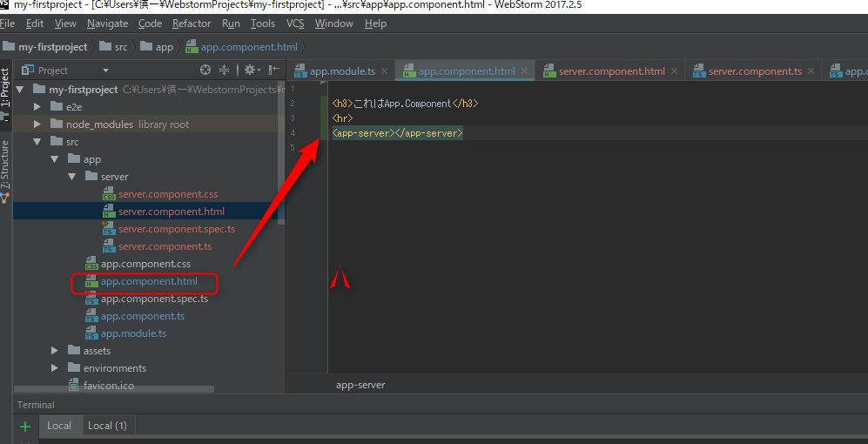The image size is (868, 444).
Task: Select server.component.html in project tree
Action: 164,212
